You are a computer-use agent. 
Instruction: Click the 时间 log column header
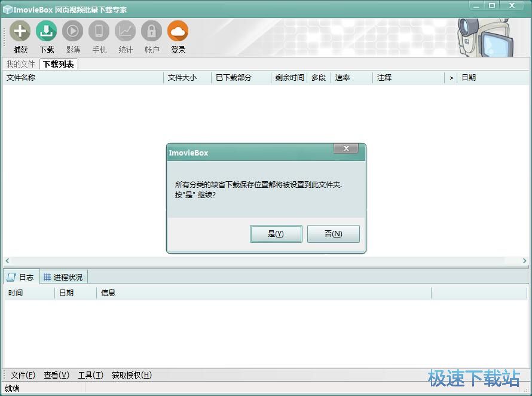29,293
